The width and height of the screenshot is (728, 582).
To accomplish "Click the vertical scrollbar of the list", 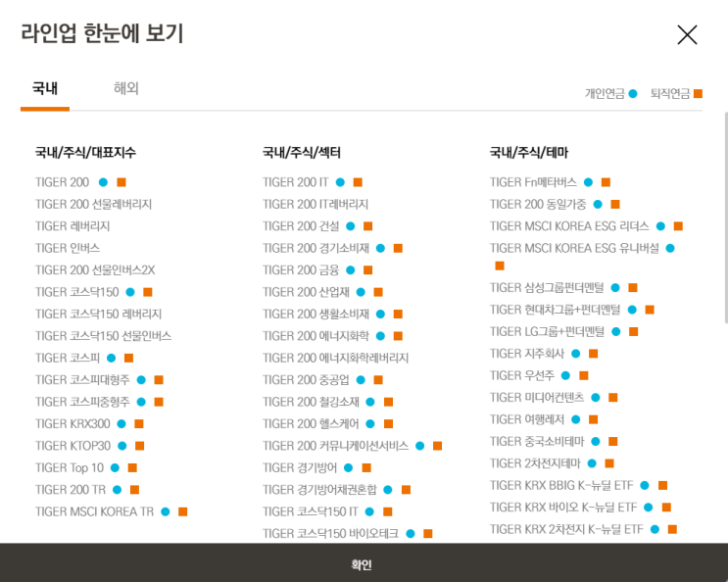I will 726,218.
